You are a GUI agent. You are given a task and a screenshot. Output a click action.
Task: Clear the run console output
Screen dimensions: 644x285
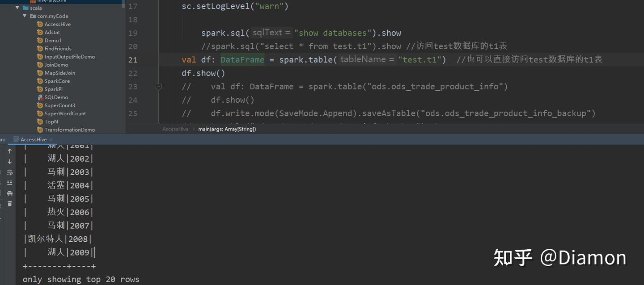click(x=9, y=203)
